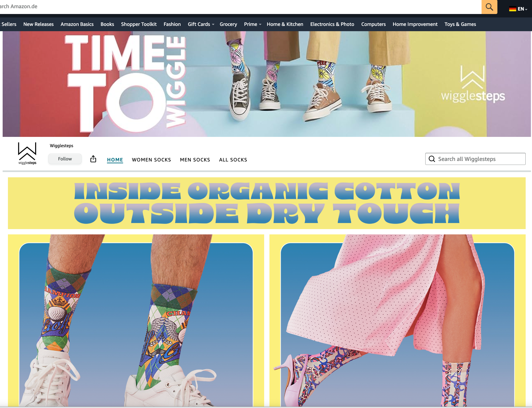Open the New Releases nav link
The height and width of the screenshot is (408, 532).
[39, 24]
